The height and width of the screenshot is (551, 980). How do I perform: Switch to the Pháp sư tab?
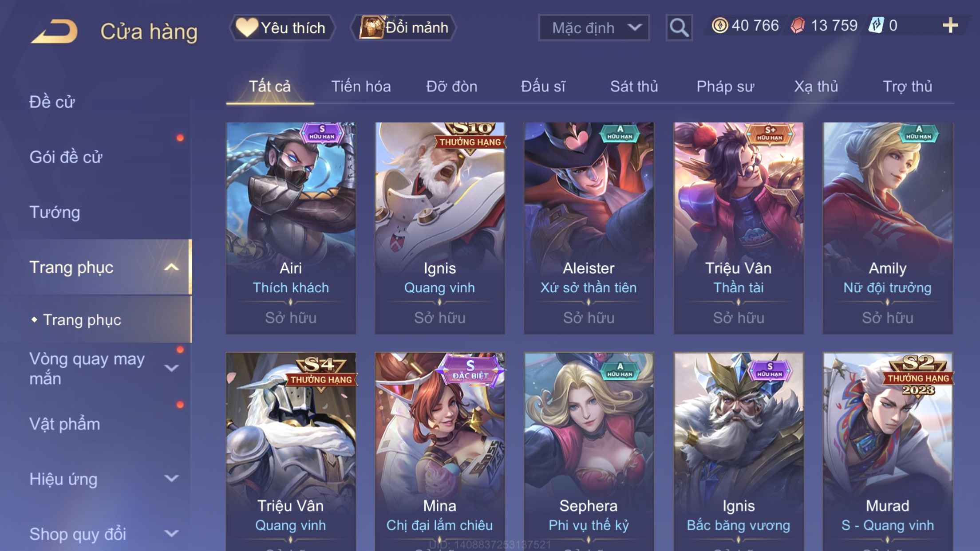[x=725, y=87]
